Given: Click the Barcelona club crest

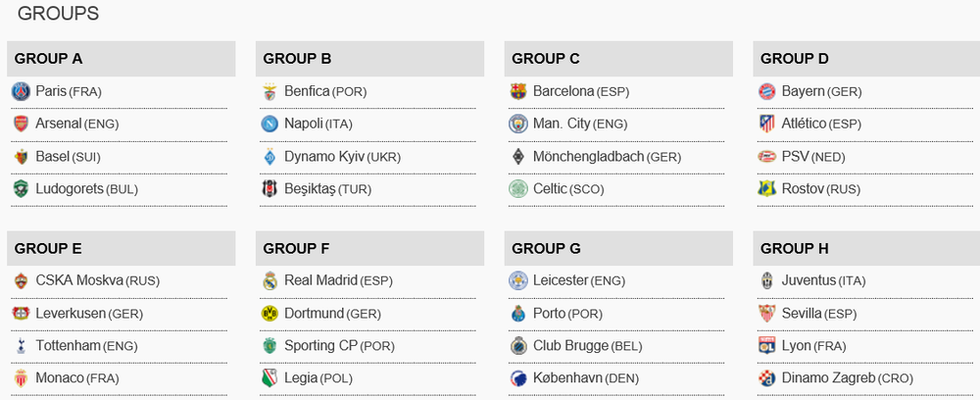Looking at the screenshot, I should 518,91.
